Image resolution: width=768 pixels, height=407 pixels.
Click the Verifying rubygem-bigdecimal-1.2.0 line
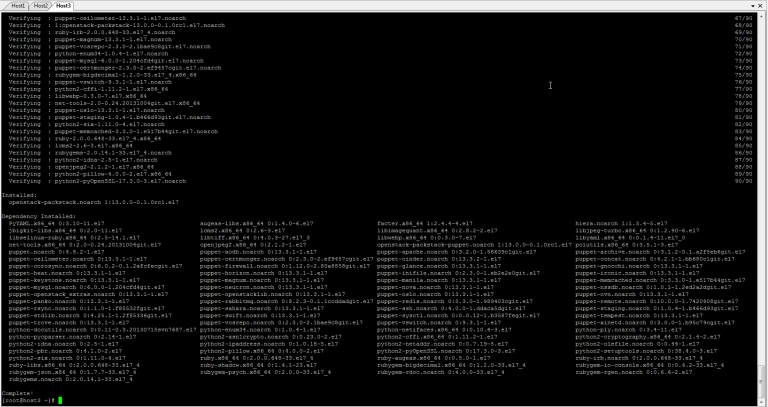click(x=102, y=75)
